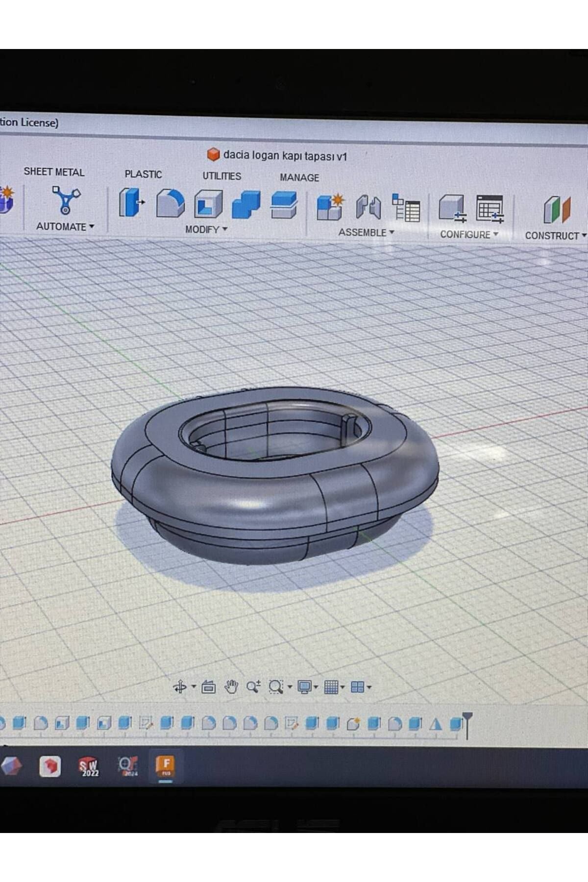Expand the MODIFY dropdown menu
Screen dimensions: 588x882
[206, 229]
